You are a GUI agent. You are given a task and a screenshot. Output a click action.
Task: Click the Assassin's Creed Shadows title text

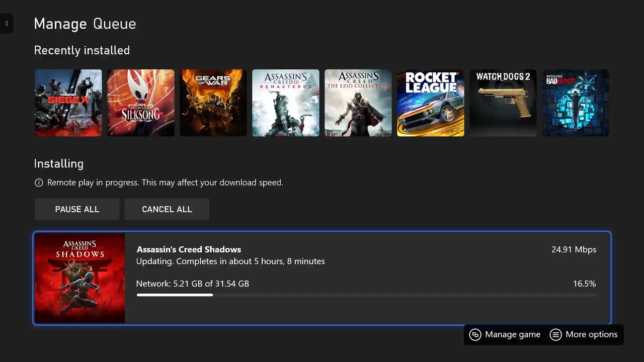(x=189, y=249)
